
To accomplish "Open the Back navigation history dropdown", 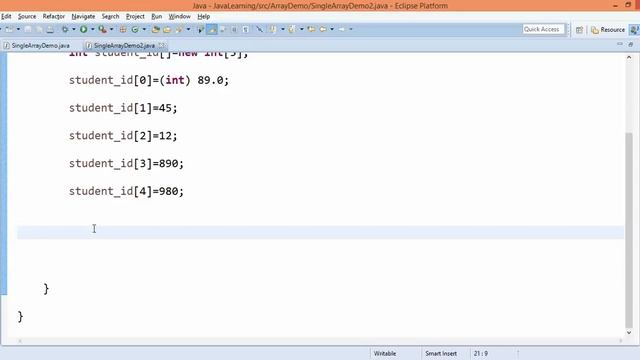I will (332, 29).
